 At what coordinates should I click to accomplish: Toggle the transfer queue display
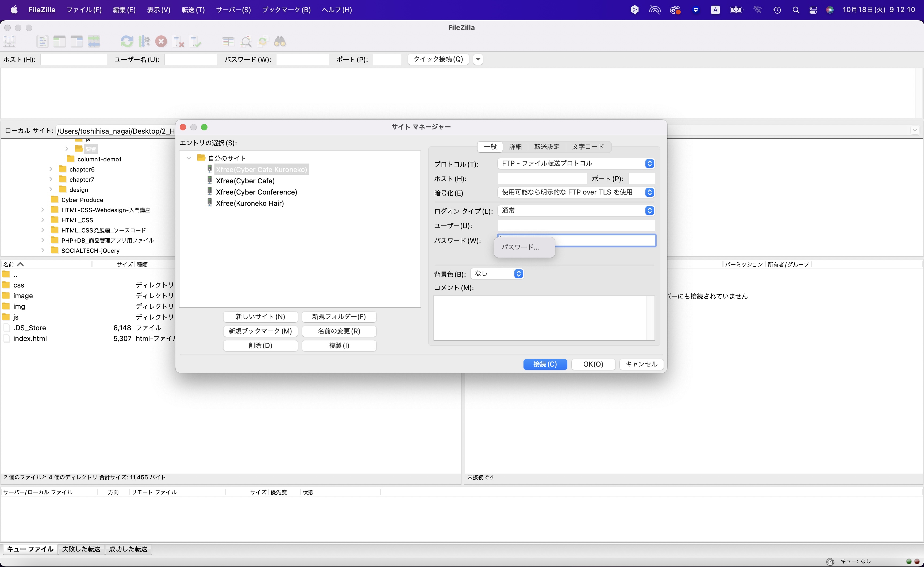click(x=94, y=41)
